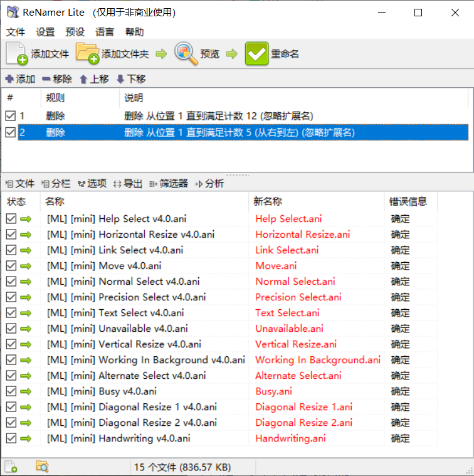Select file Vertical Resize v4.0.ani
Screen dimensions: 474x476
[x=124, y=344]
